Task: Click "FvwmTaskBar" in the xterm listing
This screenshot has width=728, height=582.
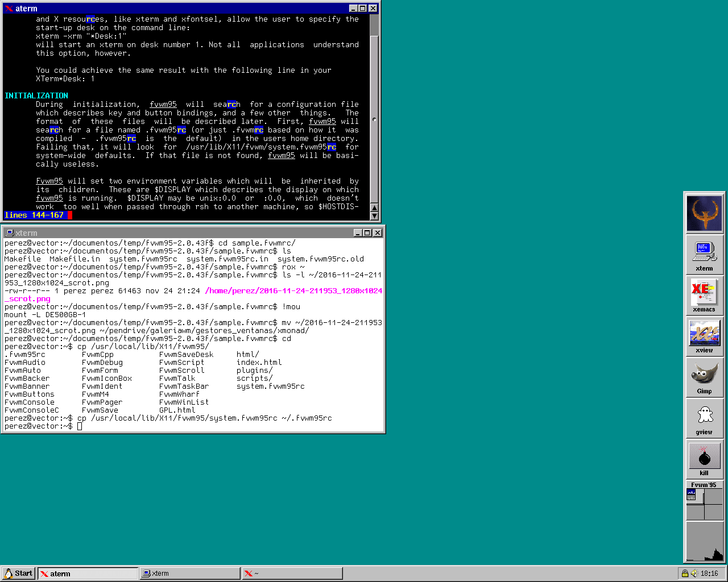Action: click(184, 386)
